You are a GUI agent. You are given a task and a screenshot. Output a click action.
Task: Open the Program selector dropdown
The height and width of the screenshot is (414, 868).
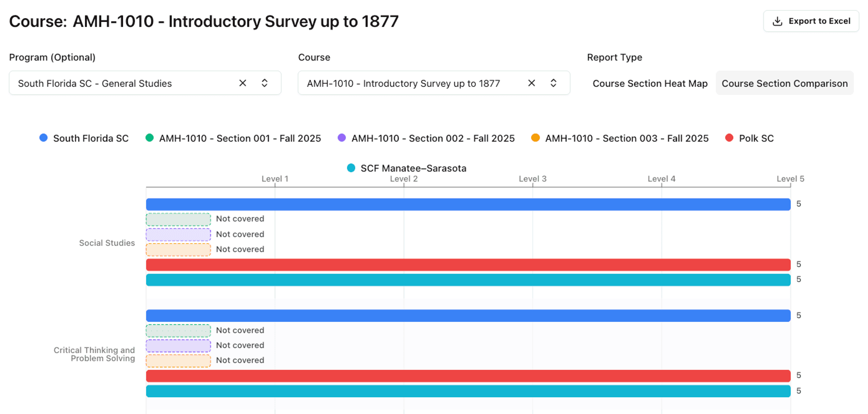tap(265, 83)
